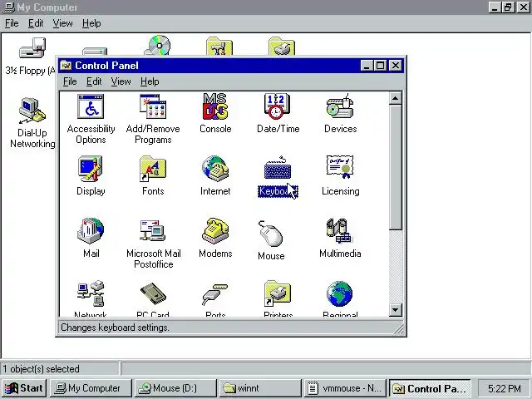532x399 pixels.
Task: Click the Control Panel vertical scrollbar thumb
Action: (x=396, y=168)
